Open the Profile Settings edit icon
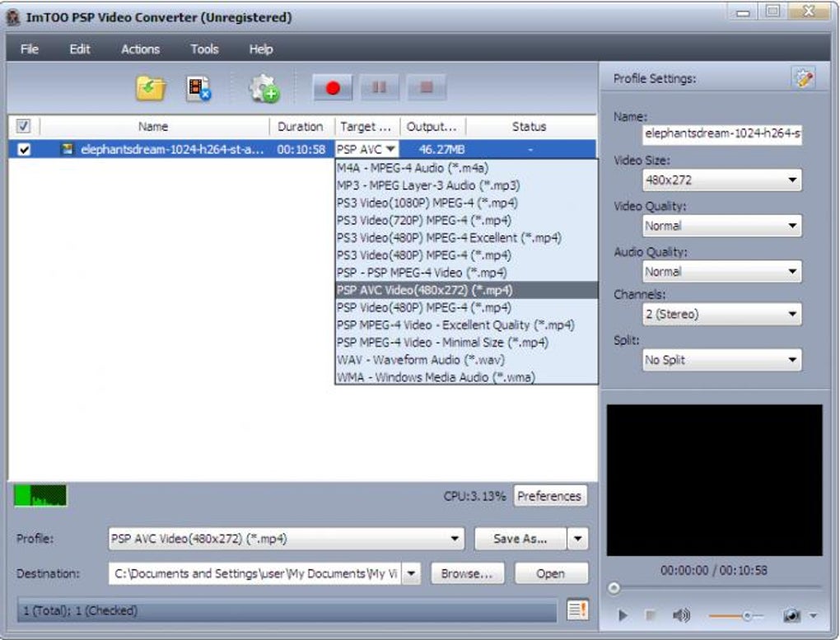840x640 pixels. tap(803, 78)
